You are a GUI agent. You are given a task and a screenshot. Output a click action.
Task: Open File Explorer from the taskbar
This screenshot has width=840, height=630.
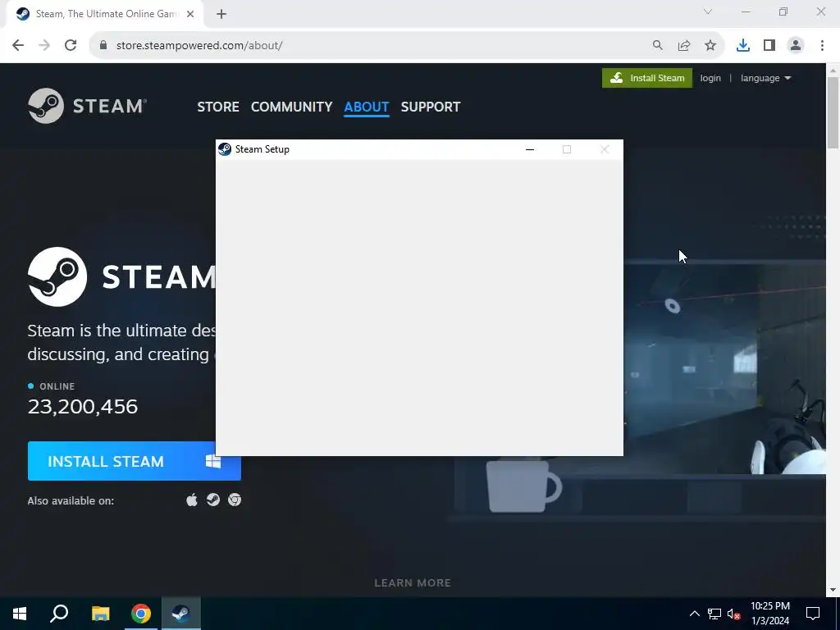point(100,614)
